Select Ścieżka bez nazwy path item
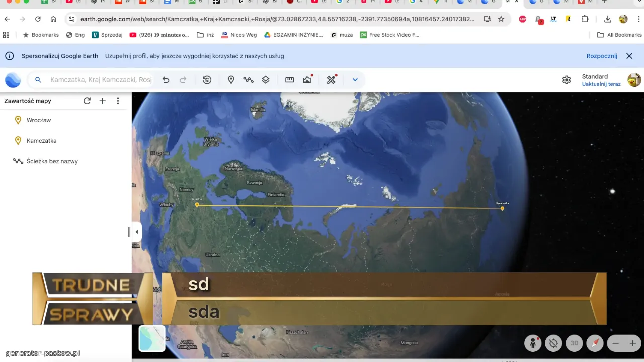This screenshot has width=644, height=362. pyautogui.click(x=52, y=161)
